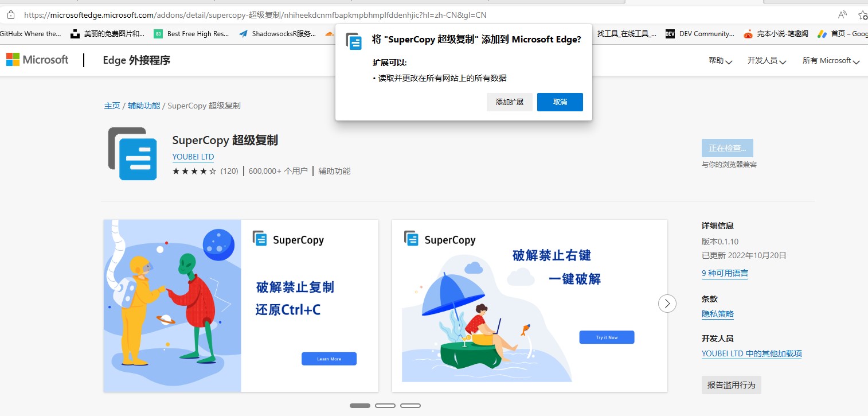Expand the 帮助 dropdown

coord(720,60)
